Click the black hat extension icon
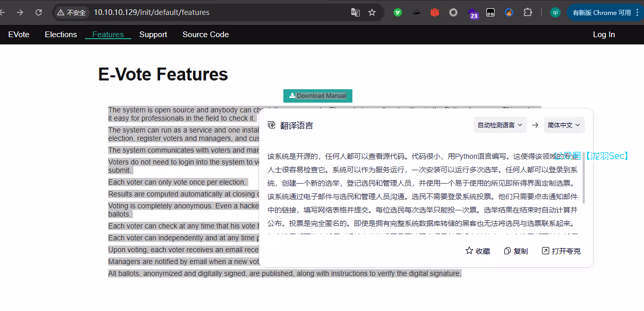The width and height of the screenshot is (644, 311). tap(416, 12)
